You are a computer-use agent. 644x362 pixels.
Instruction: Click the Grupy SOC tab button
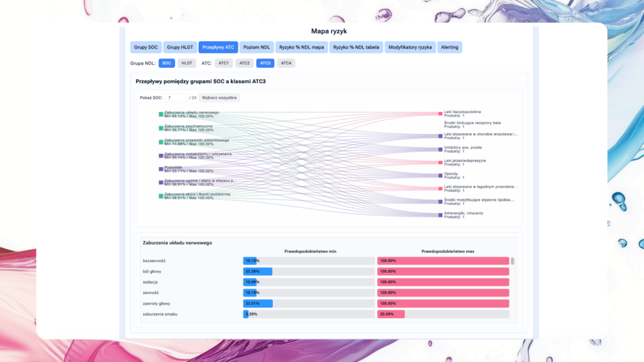click(x=145, y=47)
